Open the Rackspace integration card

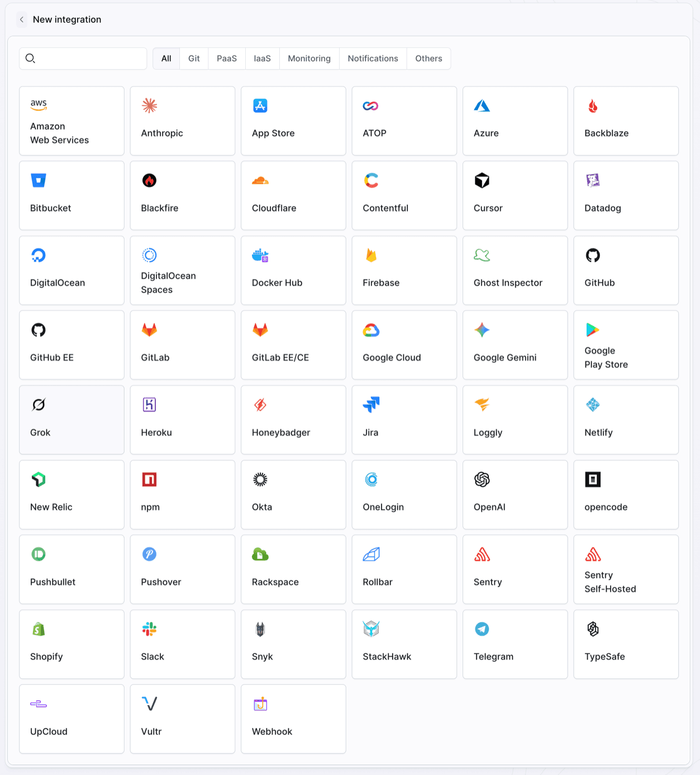[293, 570]
